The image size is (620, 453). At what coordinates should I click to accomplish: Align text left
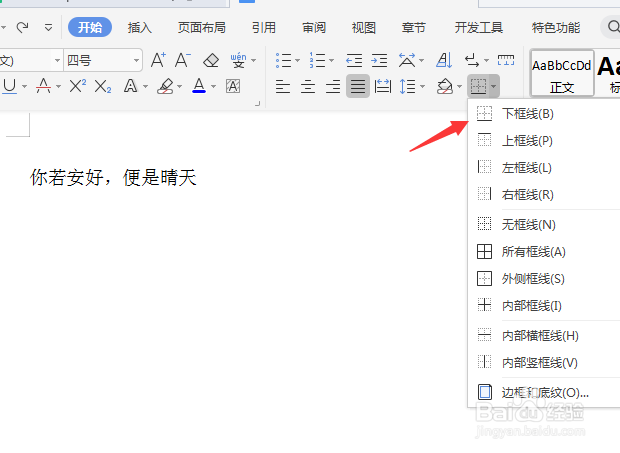tap(283, 86)
